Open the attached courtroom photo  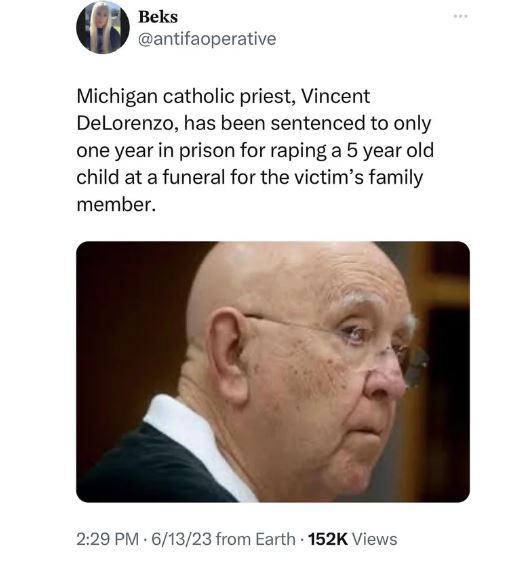click(x=273, y=372)
